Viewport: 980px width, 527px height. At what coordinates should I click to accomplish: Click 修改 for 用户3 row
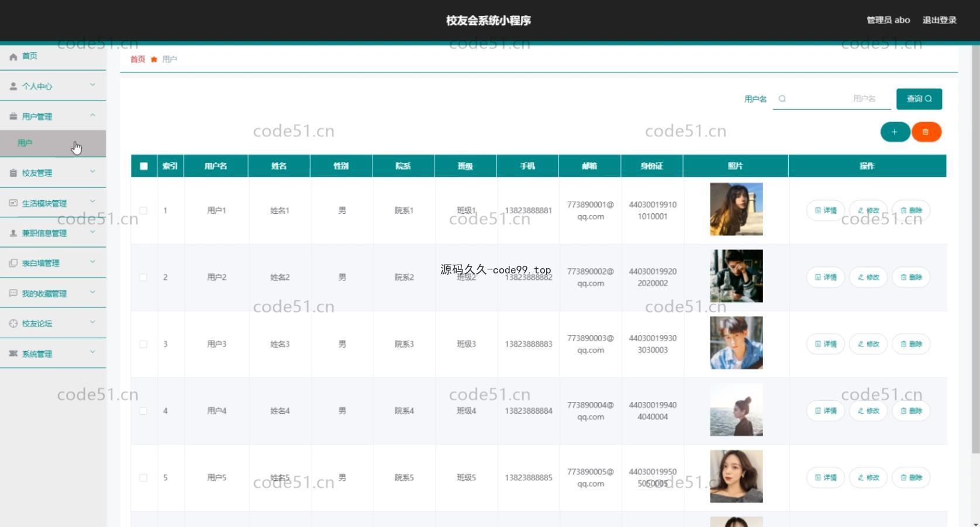coord(868,344)
